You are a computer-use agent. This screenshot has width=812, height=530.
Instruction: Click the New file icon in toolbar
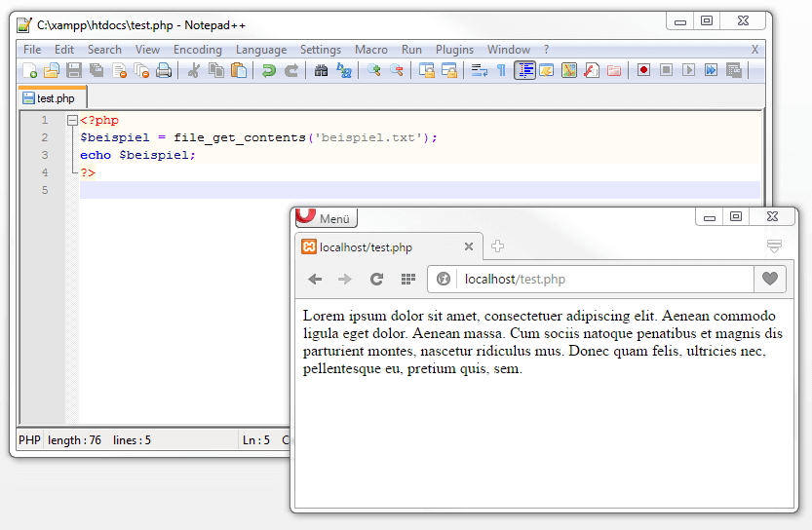coord(29,70)
